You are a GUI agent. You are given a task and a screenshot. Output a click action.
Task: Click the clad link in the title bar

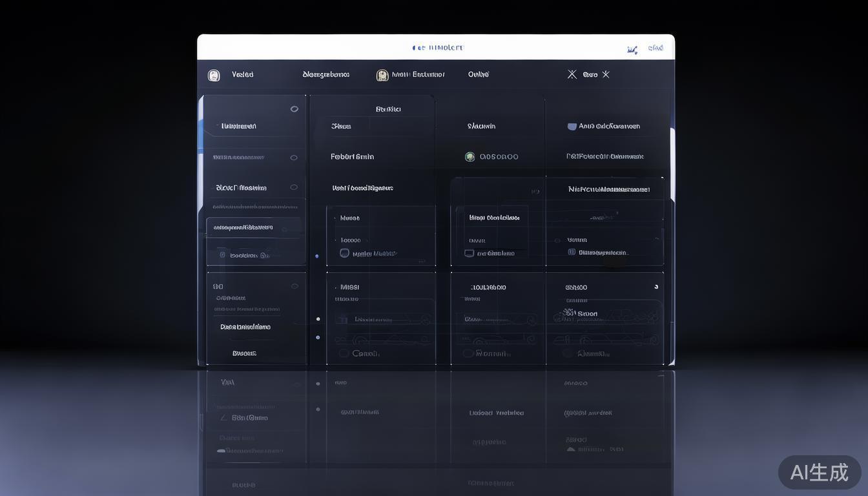(656, 48)
